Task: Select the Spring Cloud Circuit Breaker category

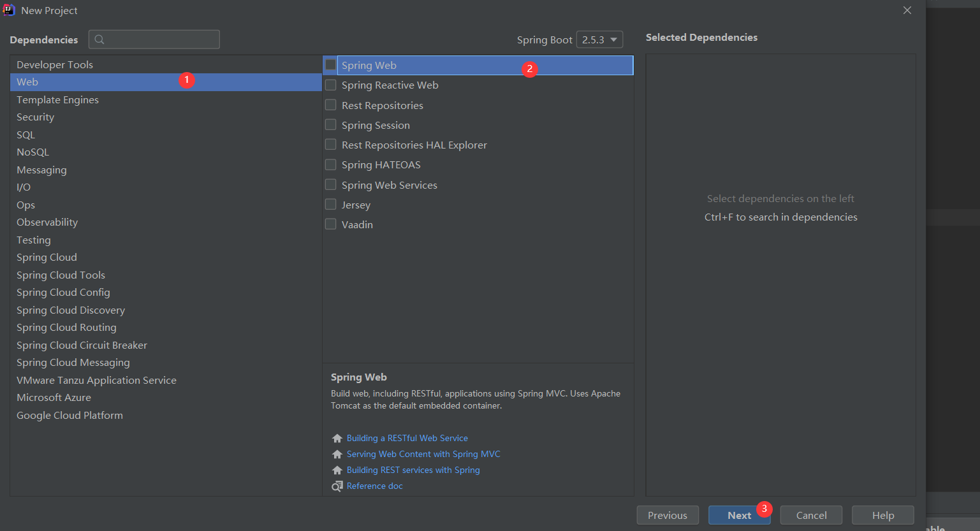Action: coord(166,345)
